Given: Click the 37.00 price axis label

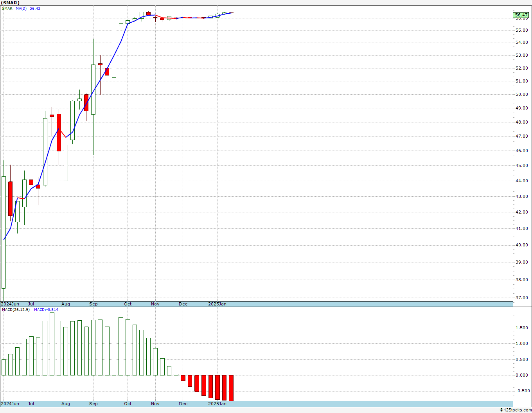Looking at the screenshot, I should (x=522, y=298).
